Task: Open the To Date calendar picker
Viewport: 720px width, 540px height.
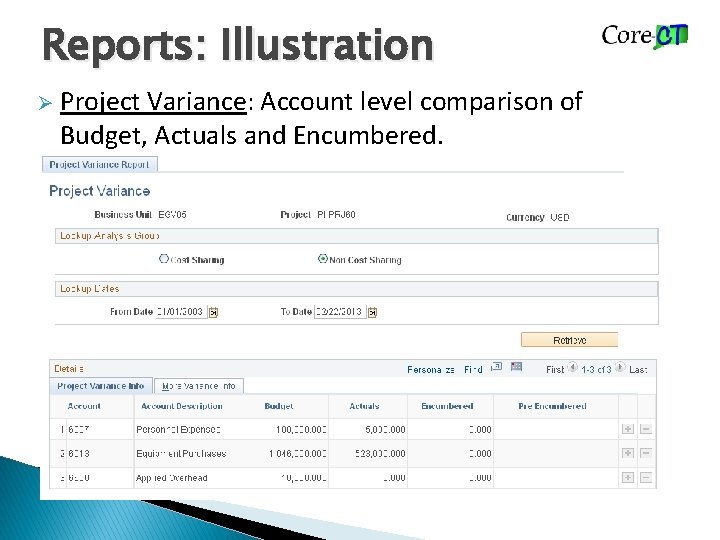Action: 372,312
